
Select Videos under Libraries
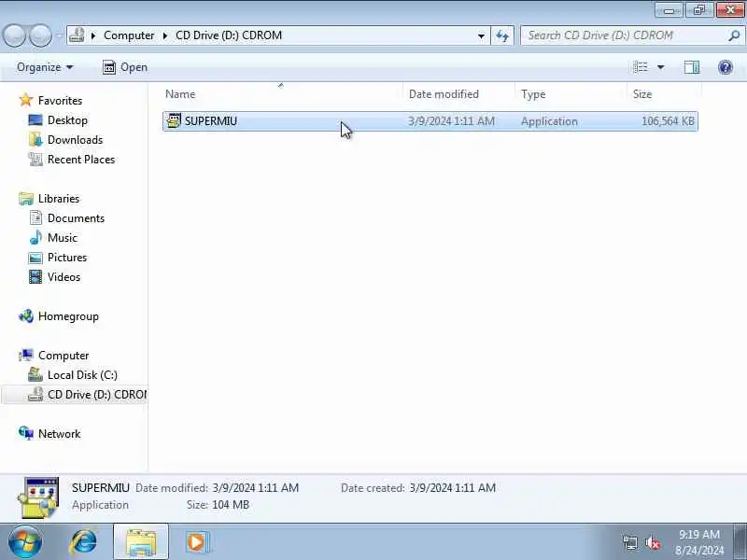click(x=63, y=276)
